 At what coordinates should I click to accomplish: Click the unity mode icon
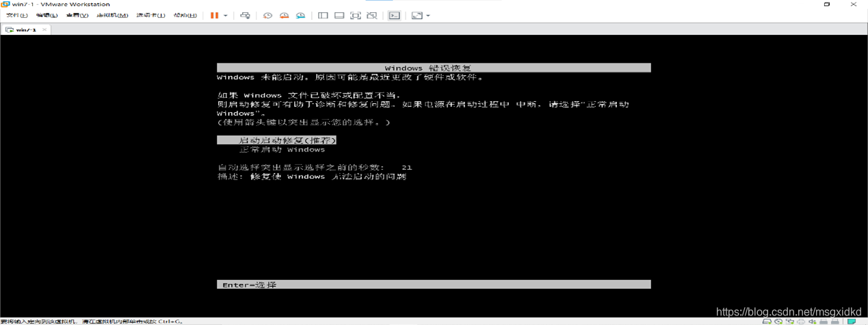click(x=371, y=15)
